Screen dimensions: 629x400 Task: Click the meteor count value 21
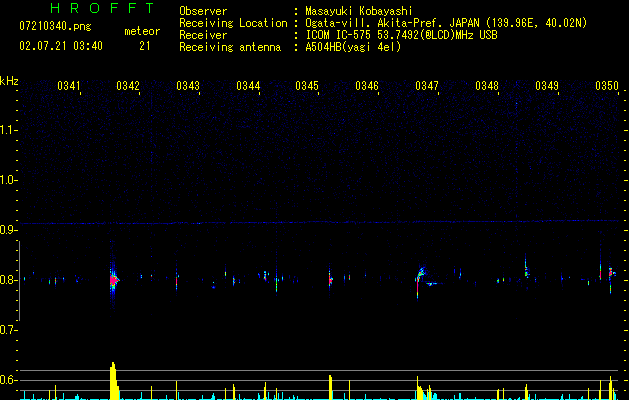[145, 46]
